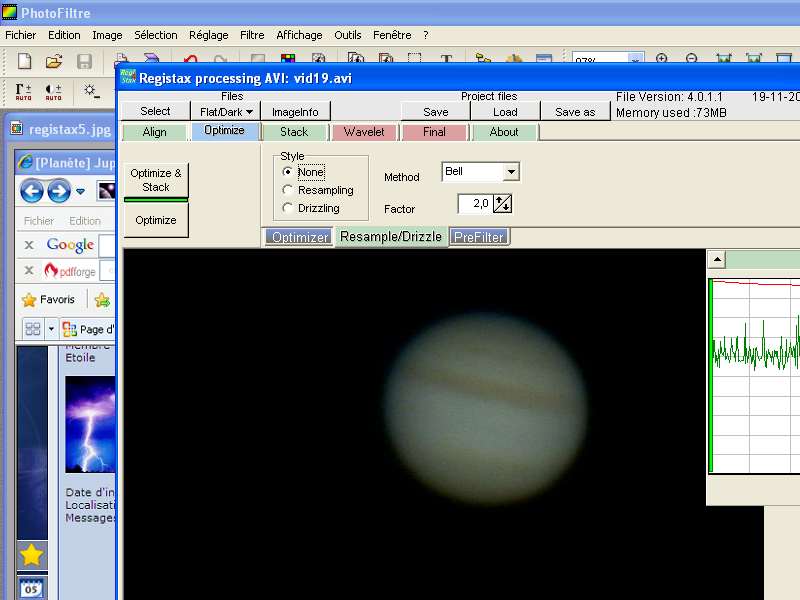Click Factor up/down stepper
800x600 pixels.
coord(502,204)
